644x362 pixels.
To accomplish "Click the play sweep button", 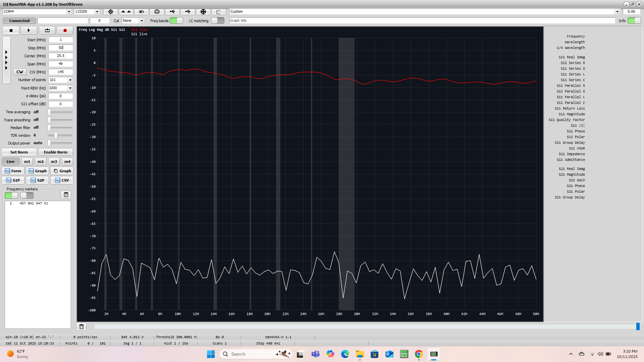I will pyautogui.click(x=29, y=31).
